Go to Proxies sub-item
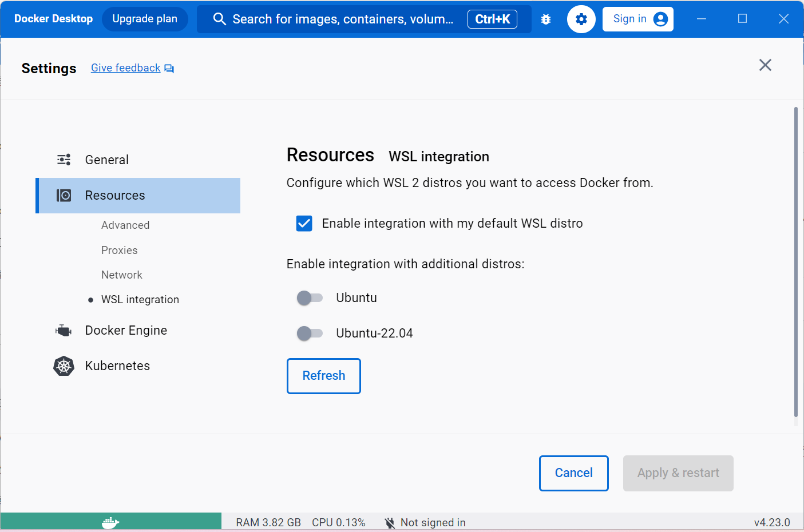804x532 pixels. 120,251
